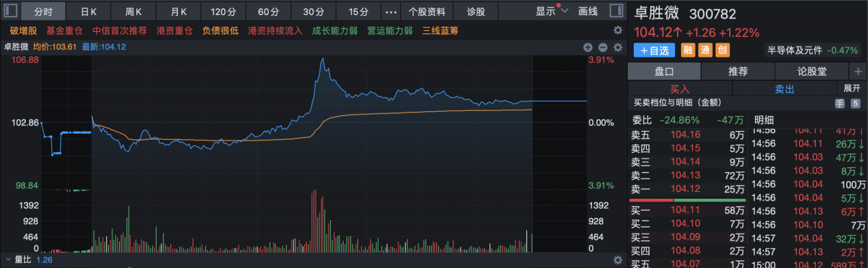Click the 三线蓝筹 tag
This screenshot has height=268, width=868.
click(440, 31)
